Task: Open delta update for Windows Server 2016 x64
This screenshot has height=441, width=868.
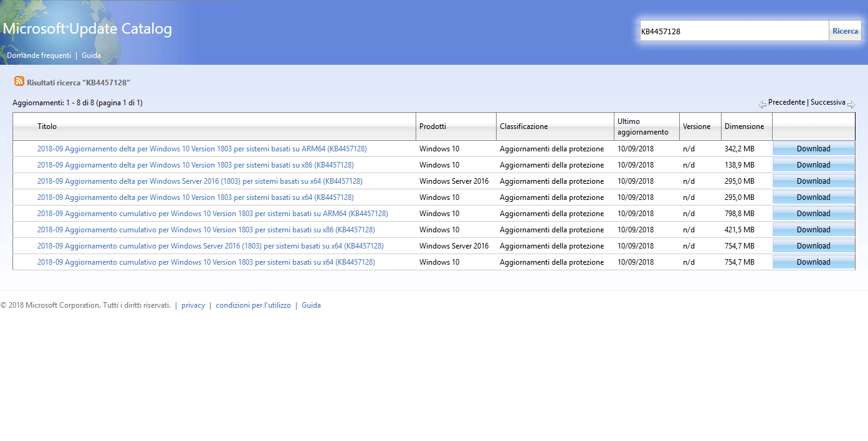Action: coord(199,181)
